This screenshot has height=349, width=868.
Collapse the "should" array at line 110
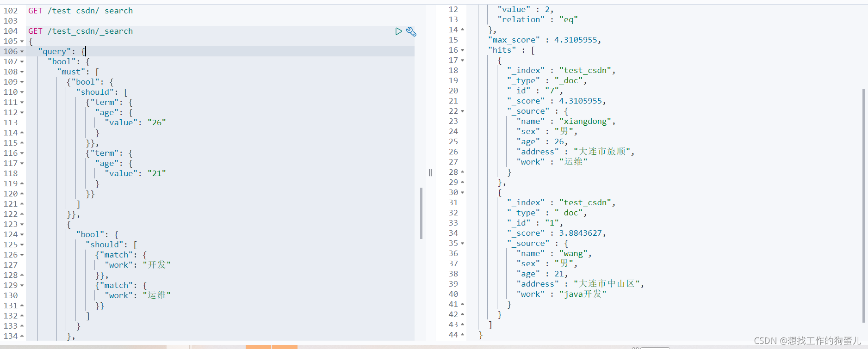tap(22, 92)
